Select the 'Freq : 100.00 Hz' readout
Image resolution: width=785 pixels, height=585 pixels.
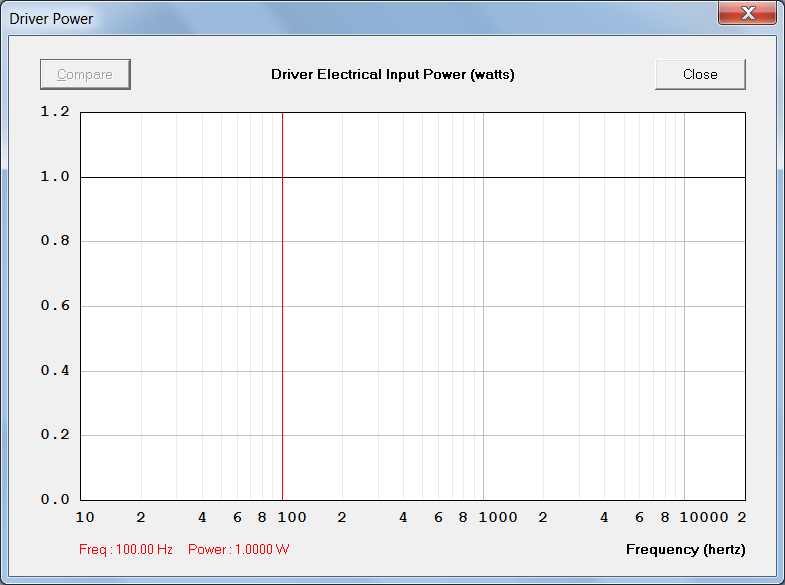click(126, 549)
